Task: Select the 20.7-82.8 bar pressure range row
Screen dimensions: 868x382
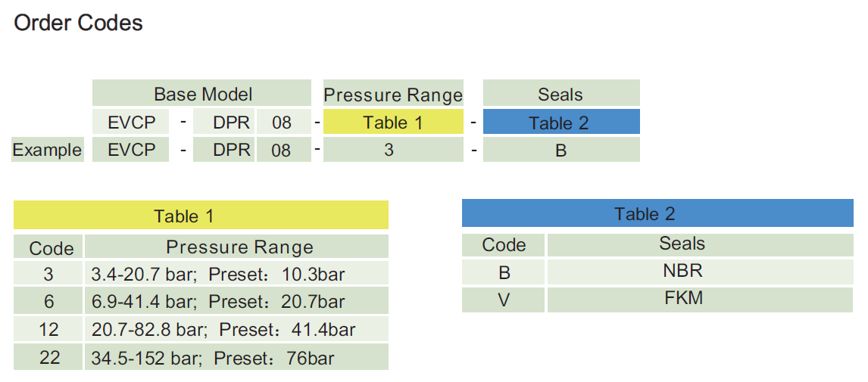Action: click(236, 330)
